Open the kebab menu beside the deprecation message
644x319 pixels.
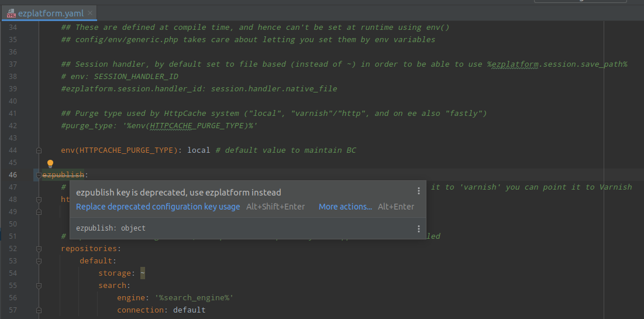pyautogui.click(x=418, y=191)
